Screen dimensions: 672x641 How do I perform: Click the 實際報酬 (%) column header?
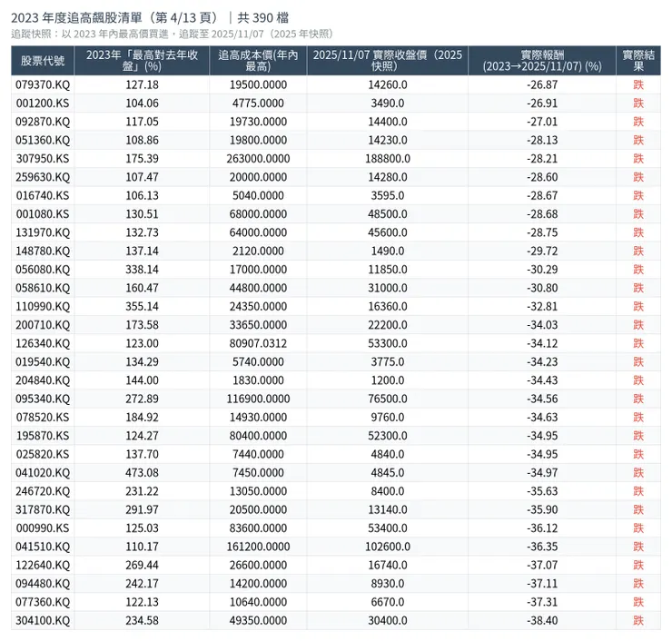542,61
